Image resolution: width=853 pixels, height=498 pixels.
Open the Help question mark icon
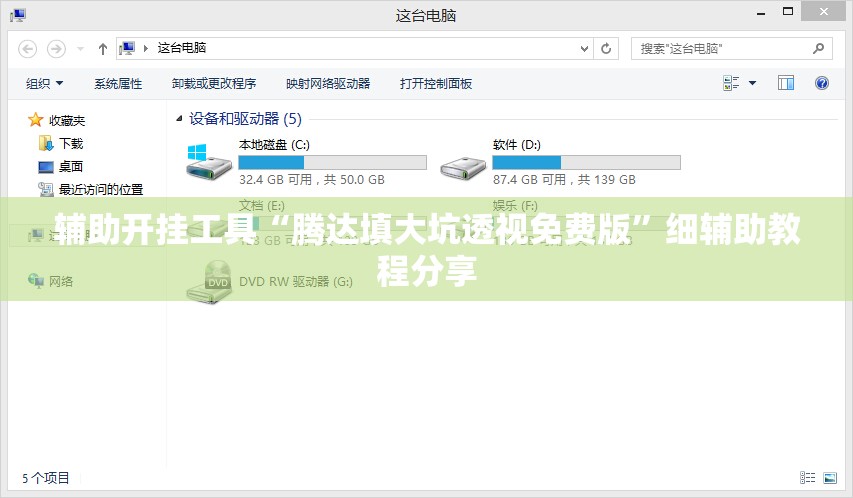[x=821, y=83]
